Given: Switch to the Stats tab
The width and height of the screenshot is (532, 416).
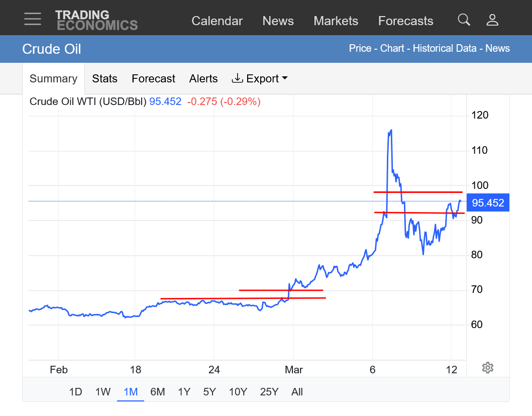Looking at the screenshot, I should 104,79.
